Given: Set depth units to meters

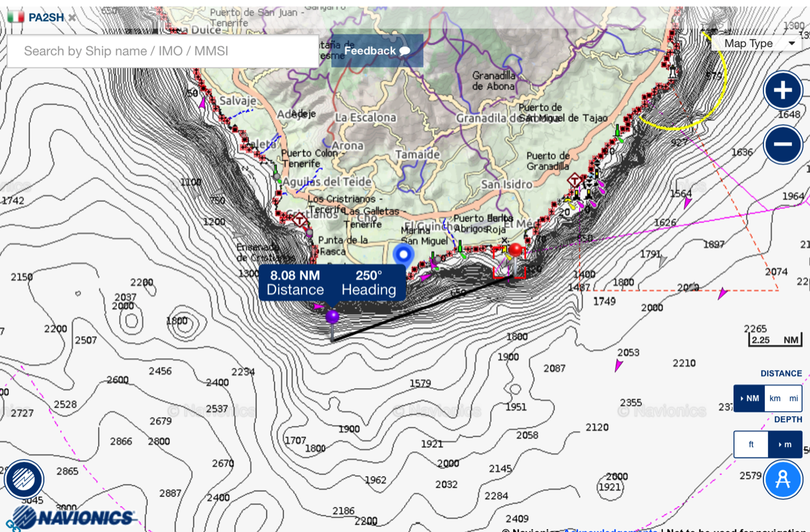Looking at the screenshot, I should [x=785, y=444].
